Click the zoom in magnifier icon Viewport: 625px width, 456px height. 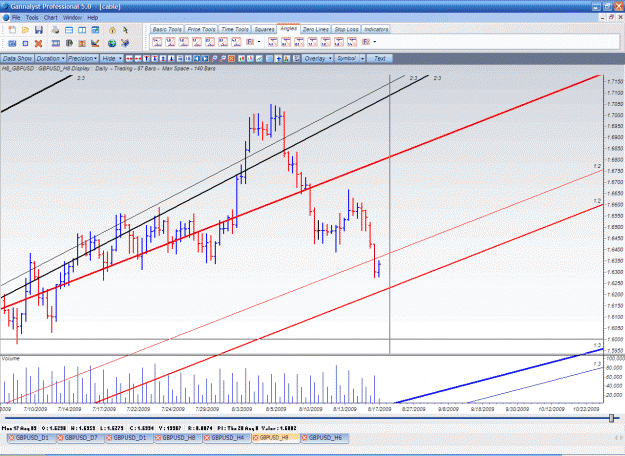click(x=214, y=59)
